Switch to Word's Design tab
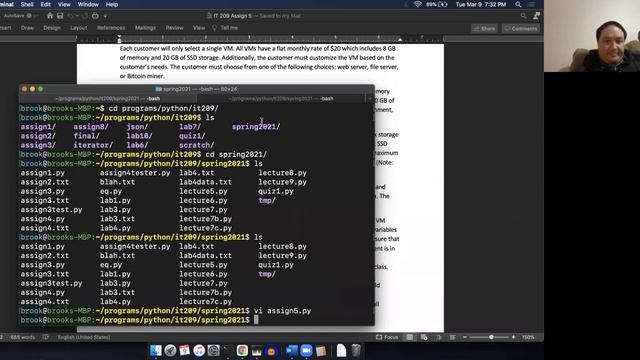 [x=52, y=28]
